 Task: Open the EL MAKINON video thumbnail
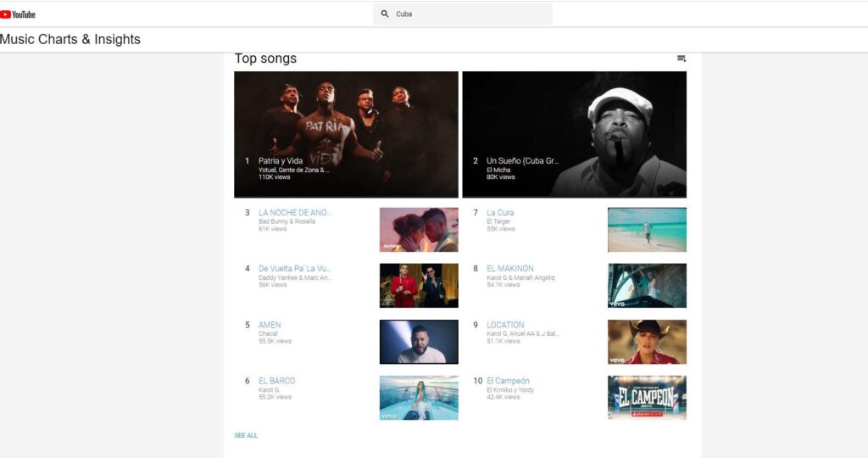(647, 286)
